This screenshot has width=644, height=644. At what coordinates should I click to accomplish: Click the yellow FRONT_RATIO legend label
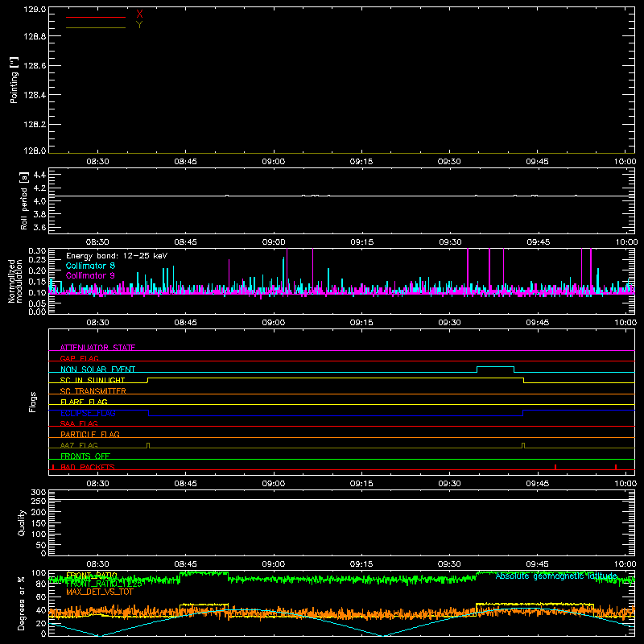pyautogui.click(x=92, y=575)
